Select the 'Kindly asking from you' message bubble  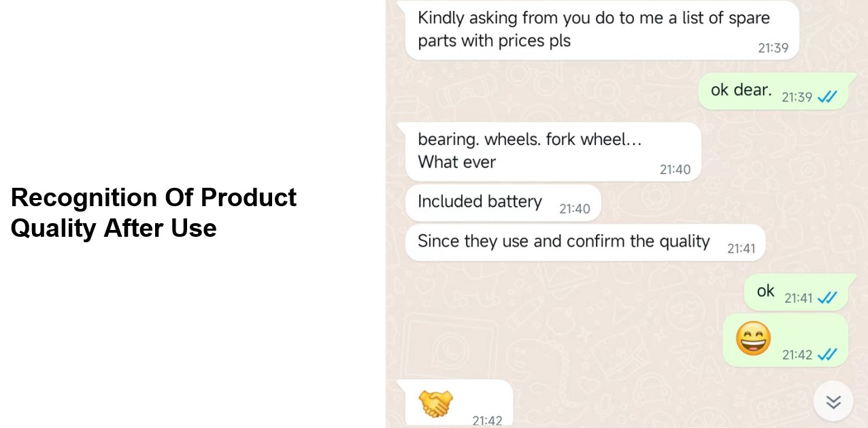[x=602, y=31]
